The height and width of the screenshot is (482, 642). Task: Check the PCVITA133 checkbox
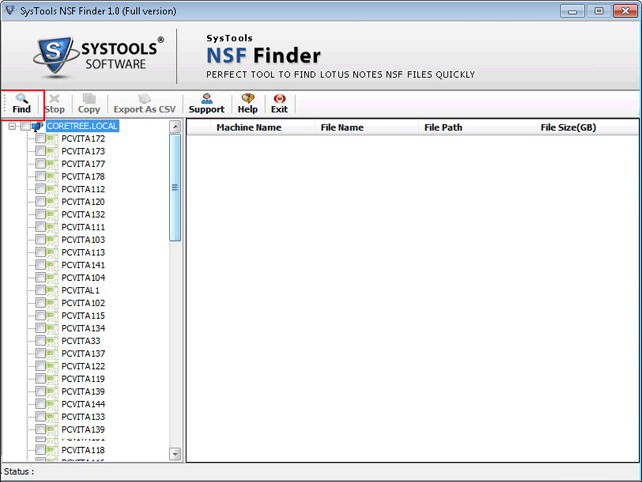(x=40, y=417)
